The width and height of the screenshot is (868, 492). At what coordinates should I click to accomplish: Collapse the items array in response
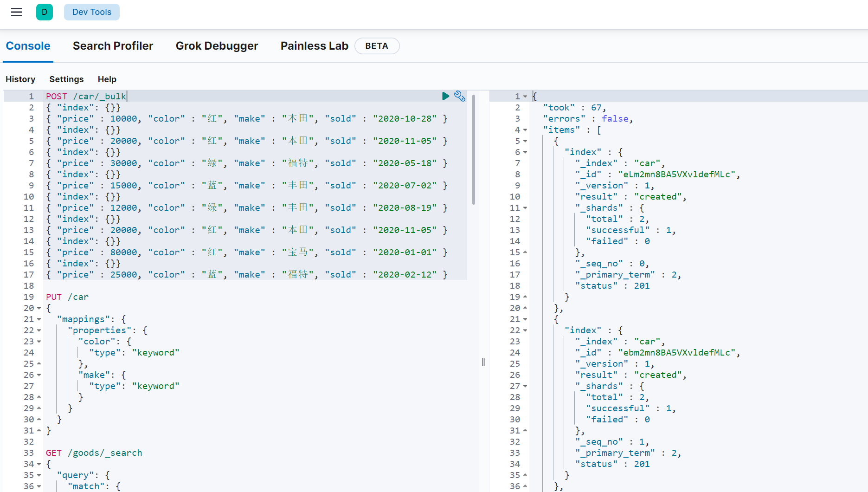click(525, 130)
